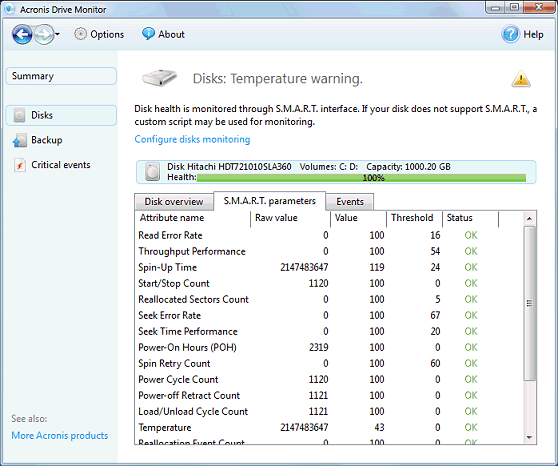Click the Temperature value 43

[379, 428]
